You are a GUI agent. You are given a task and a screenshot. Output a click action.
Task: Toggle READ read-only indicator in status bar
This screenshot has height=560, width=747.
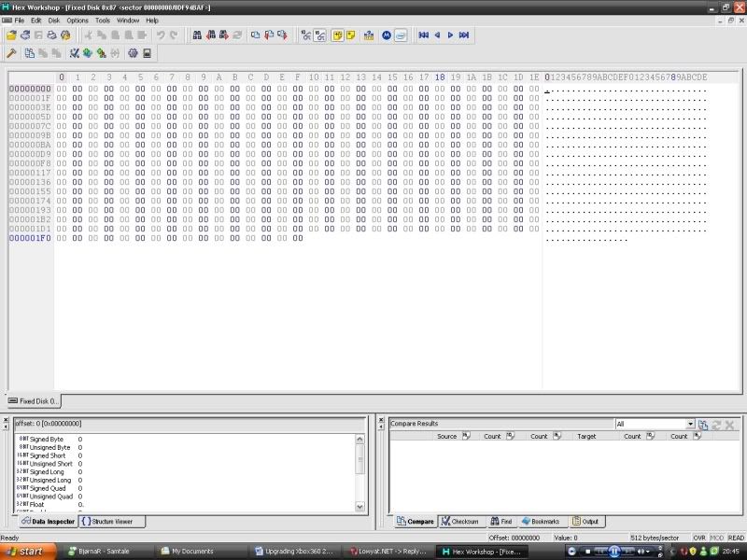tap(736, 538)
